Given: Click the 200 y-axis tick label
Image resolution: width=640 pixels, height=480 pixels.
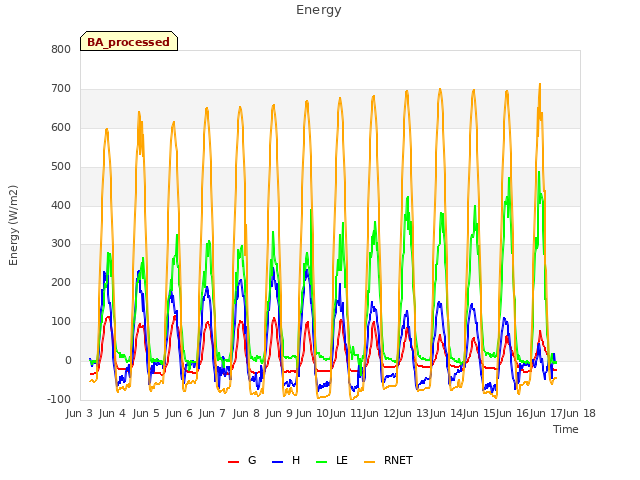Looking at the screenshot, I should click(x=61, y=282).
